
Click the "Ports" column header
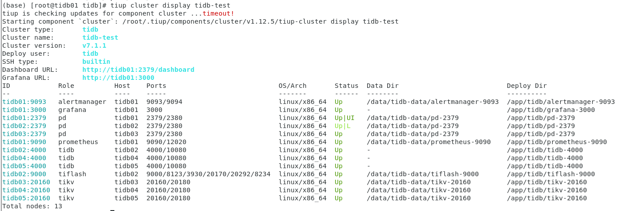point(156,86)
